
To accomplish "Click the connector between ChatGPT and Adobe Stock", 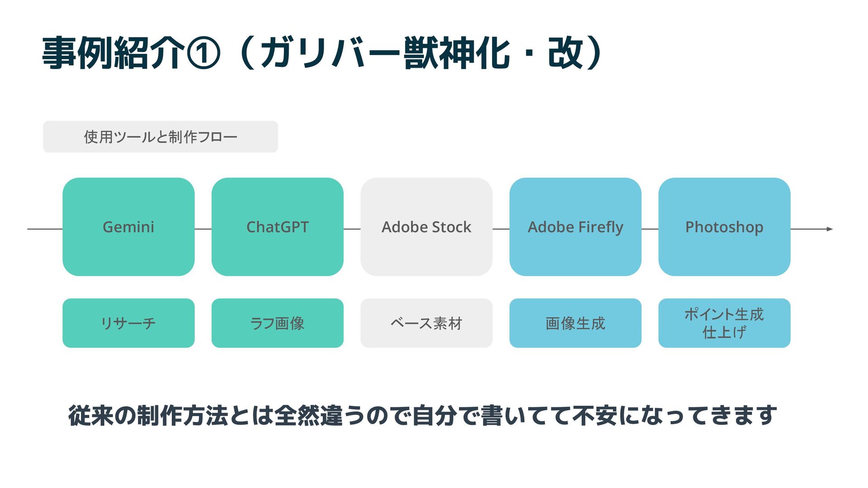I will pyautogui.click(x=352, y=229).
